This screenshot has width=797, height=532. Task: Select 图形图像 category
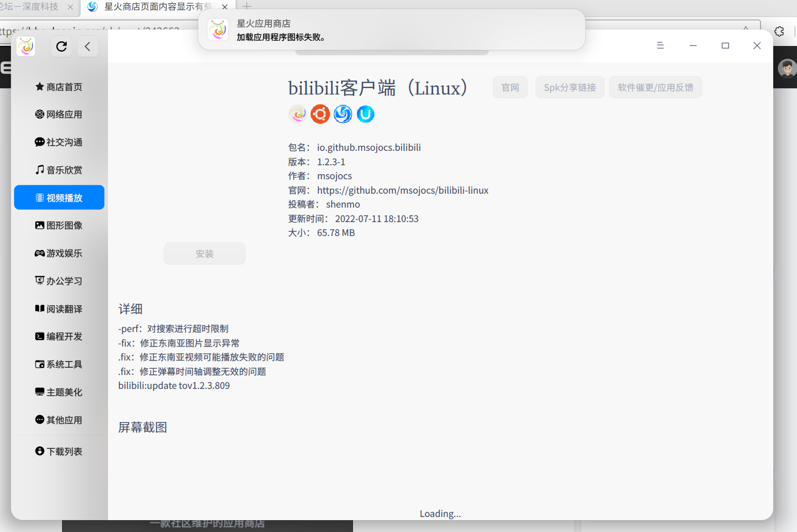(x=59, y=225)
